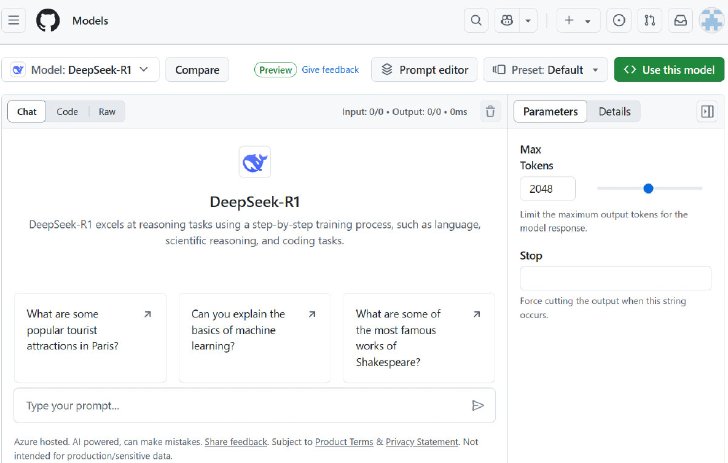Send the prompt with arrow icon

[478, 405]
